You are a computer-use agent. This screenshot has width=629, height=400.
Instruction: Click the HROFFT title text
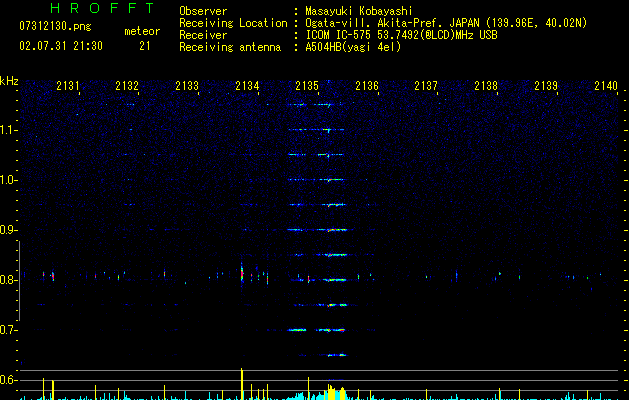[102, 8]
